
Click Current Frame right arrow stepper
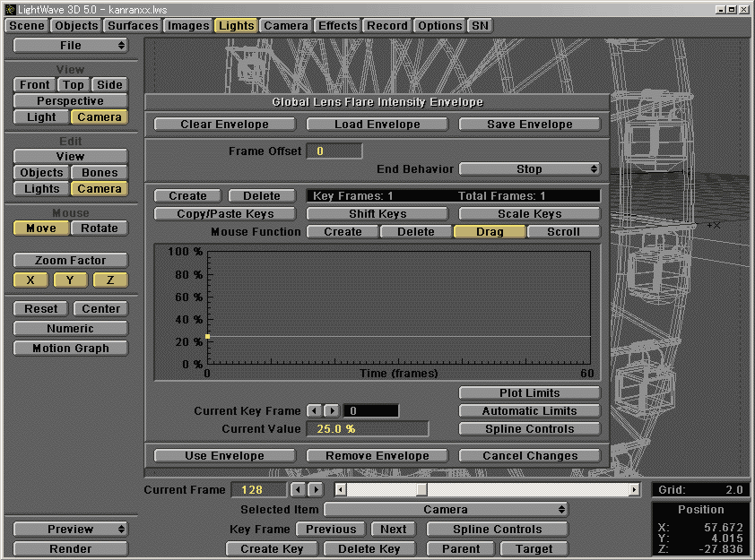coord(316,489)
